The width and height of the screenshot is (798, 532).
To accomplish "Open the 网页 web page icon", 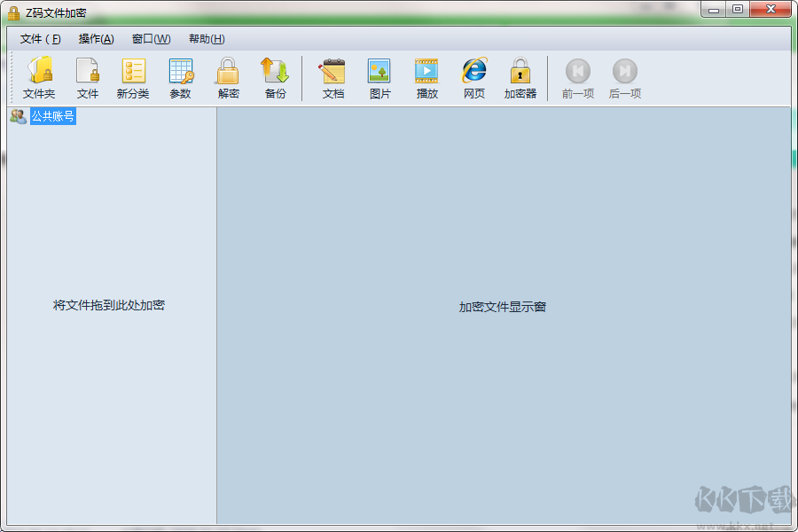I will click(473, 78).
